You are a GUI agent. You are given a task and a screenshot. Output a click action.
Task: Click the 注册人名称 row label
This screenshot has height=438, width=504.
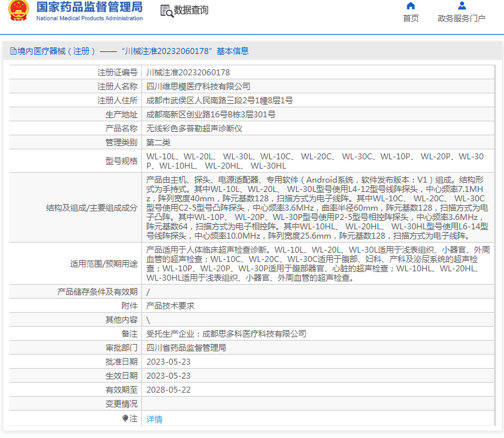click(117, 87)
